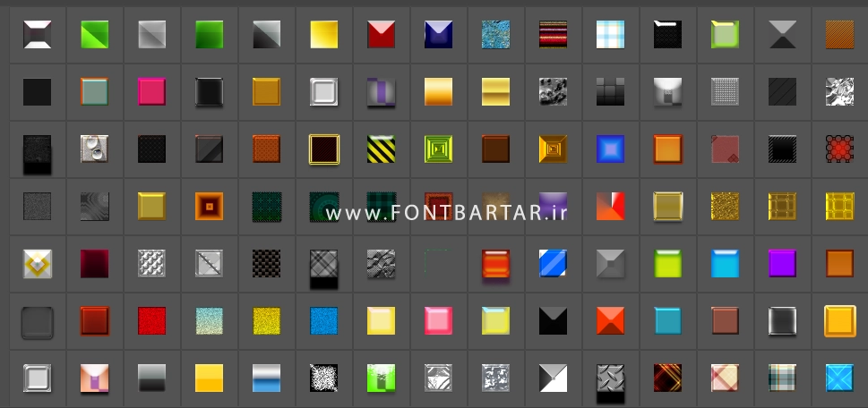Apply the light blue plaid pattern style

(610, 34)
